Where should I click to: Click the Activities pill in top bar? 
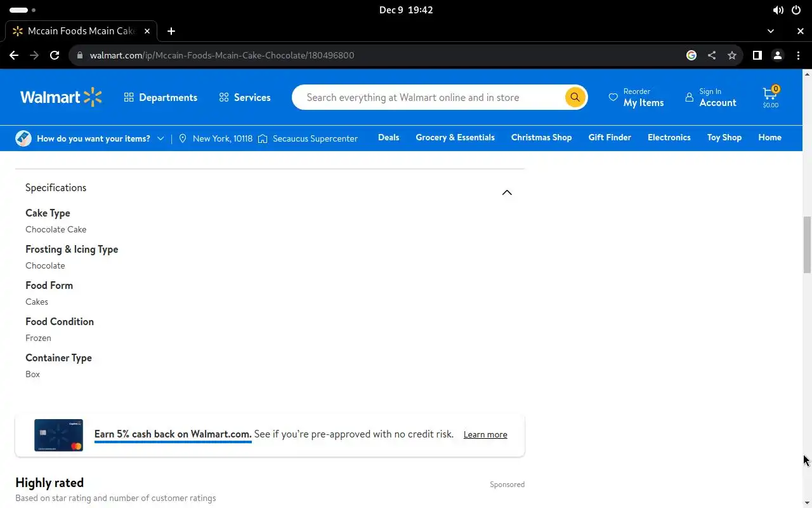coord(22,10)
